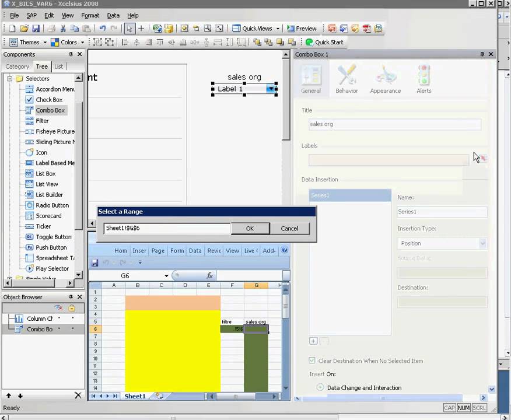Add a data insertion series with plus
Viewport: 511px width, 420px height.
coord(313,341)
